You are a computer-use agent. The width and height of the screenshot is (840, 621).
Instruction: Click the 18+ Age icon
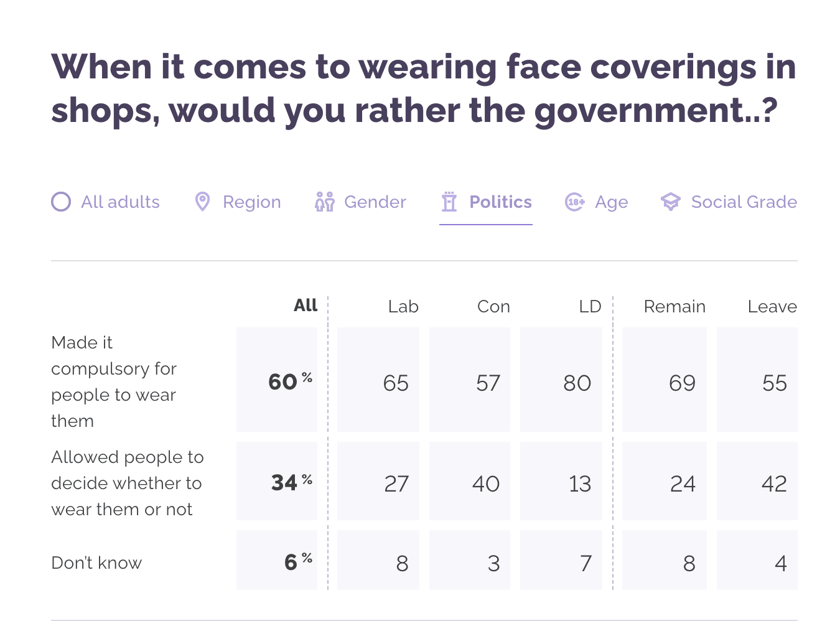pyautogui.click(x=575, y=202)
